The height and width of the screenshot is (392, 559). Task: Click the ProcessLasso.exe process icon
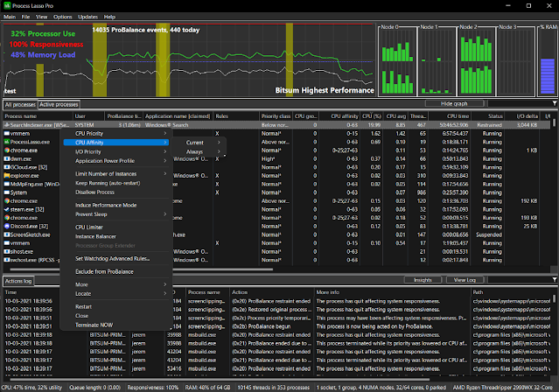[6, 141]
